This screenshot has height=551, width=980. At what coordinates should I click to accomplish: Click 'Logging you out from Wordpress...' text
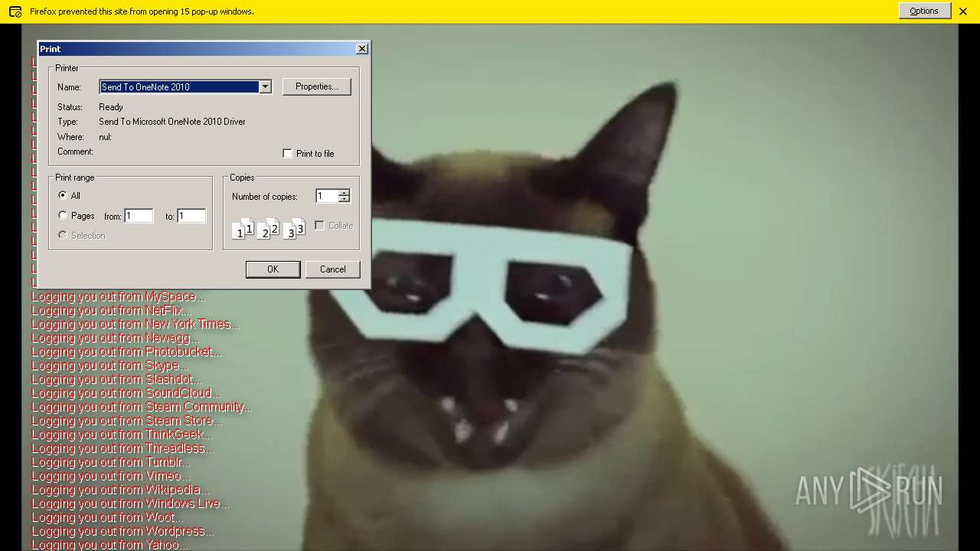coord(122,530)
